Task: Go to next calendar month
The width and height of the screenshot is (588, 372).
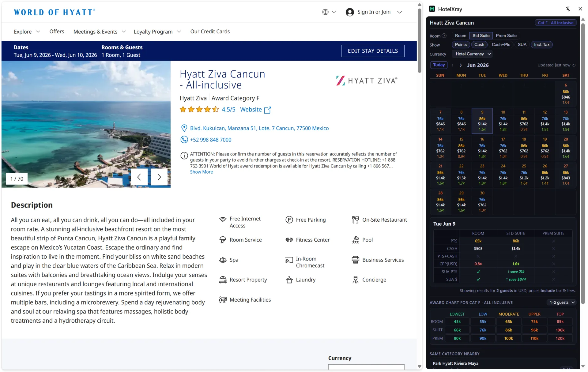Action: (461, 65)
